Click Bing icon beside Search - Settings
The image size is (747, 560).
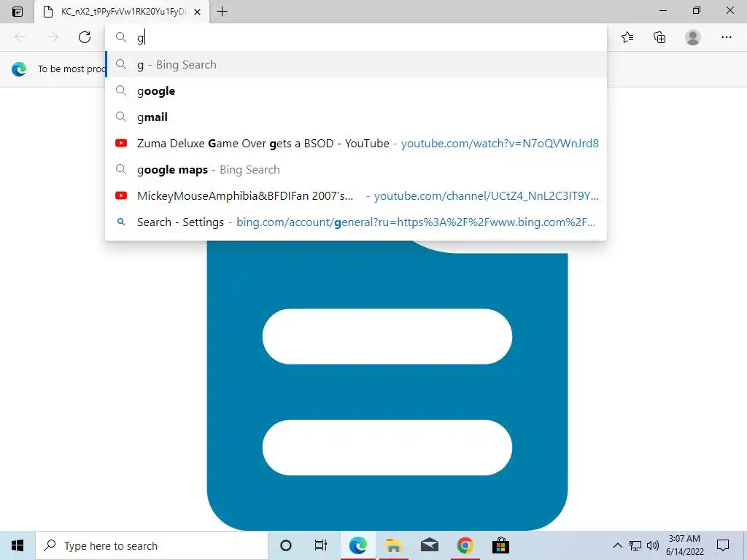[121, 222]
